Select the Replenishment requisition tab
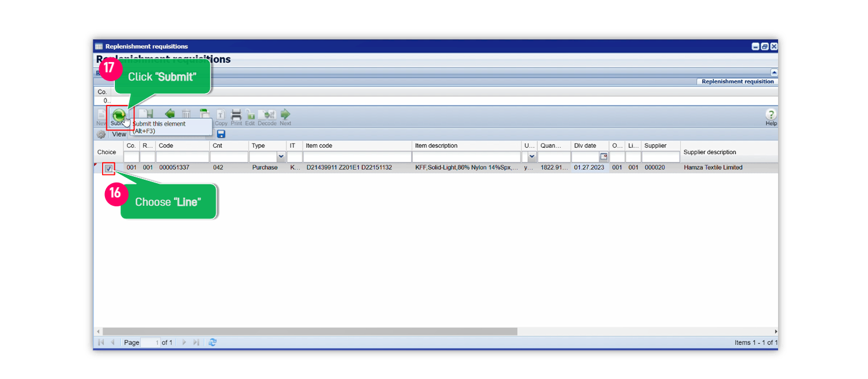Image resolution: width=868 pixels, height=379 pixels. coord(738,82)
